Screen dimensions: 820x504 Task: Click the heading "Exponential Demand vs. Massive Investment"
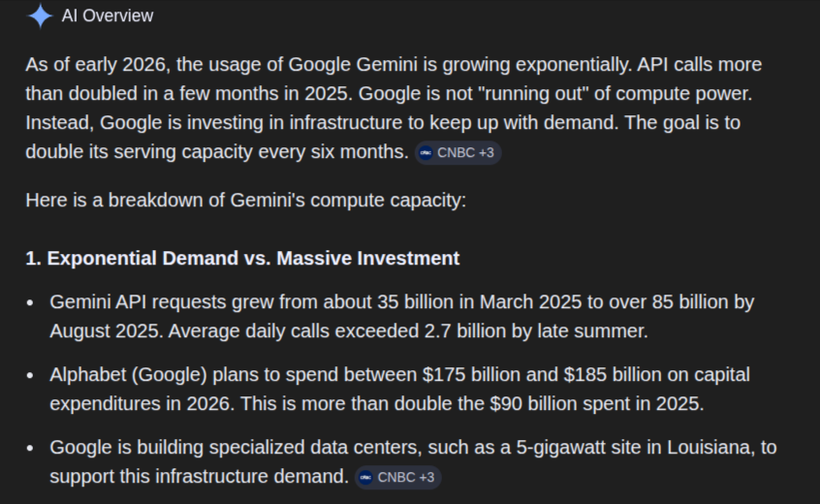[253, 259]
